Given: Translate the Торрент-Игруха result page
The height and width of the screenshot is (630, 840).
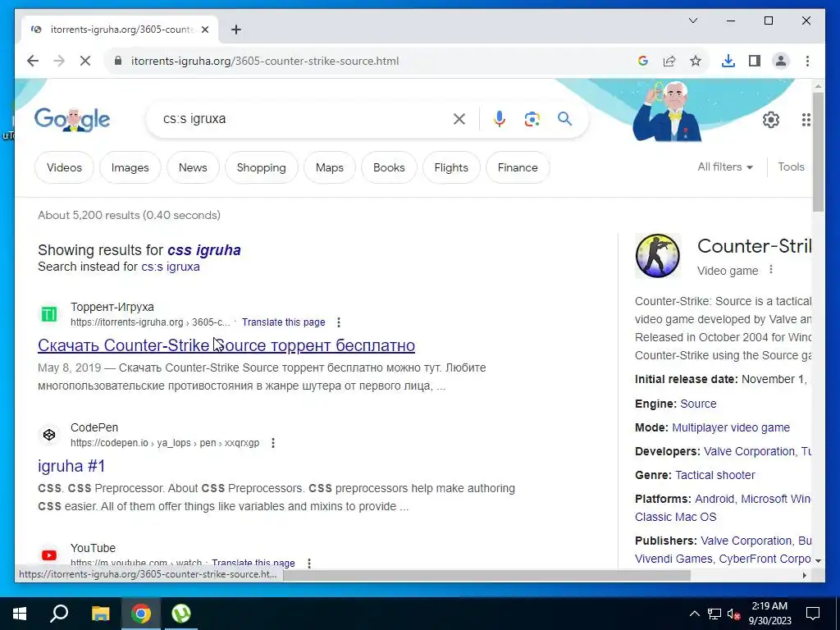Looking at the screenshot, I should coord(283,322).
